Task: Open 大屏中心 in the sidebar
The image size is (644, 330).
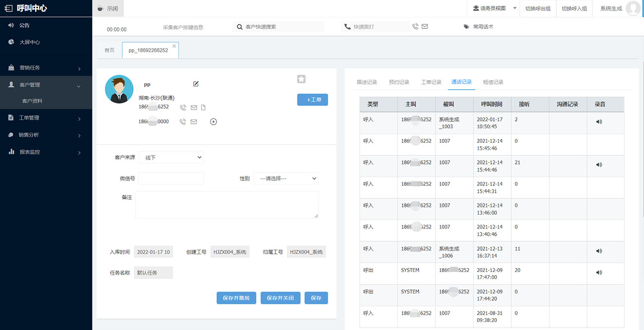Action: pos(29,42)
